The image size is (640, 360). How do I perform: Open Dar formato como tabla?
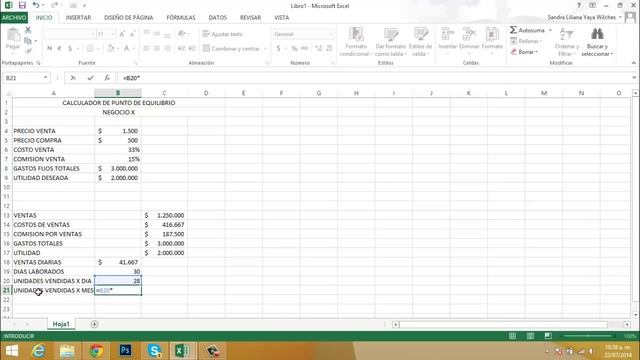point(391,41)
